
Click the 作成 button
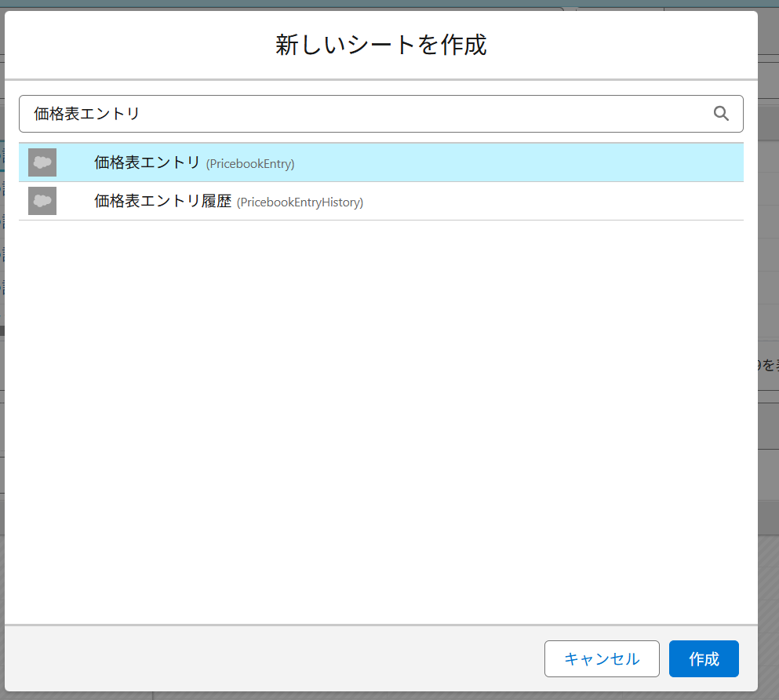click(x=704, y=658)
